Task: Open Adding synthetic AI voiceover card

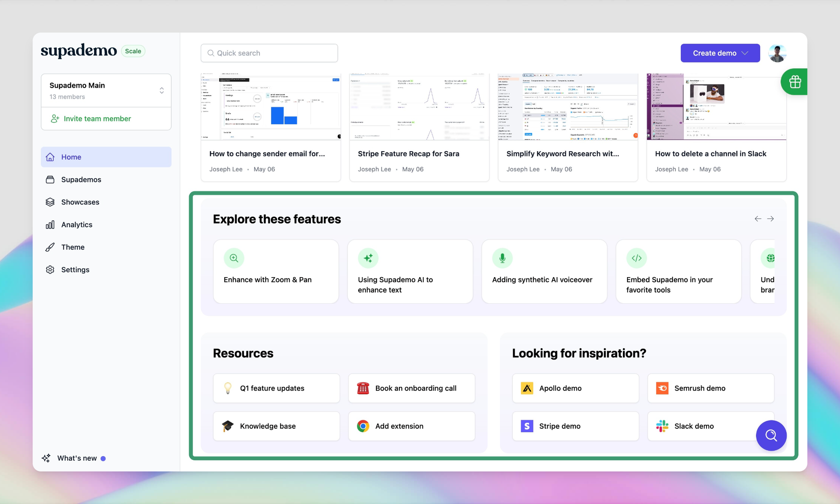Action: [x=544, y=271]
